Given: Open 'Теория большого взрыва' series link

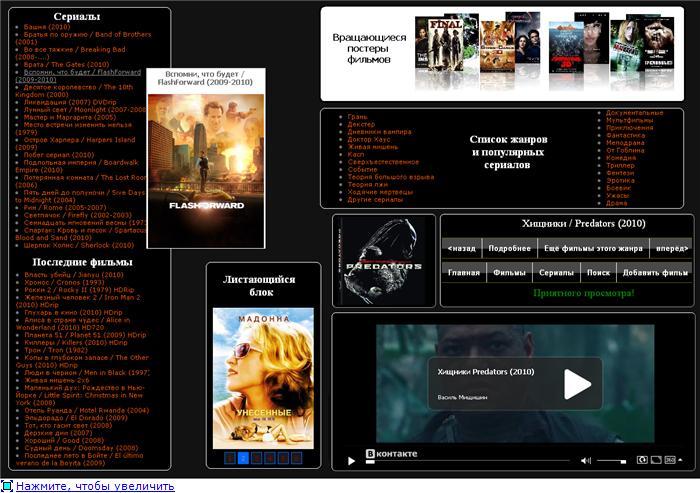Looking at the screenshot, I should click(391, 177).
